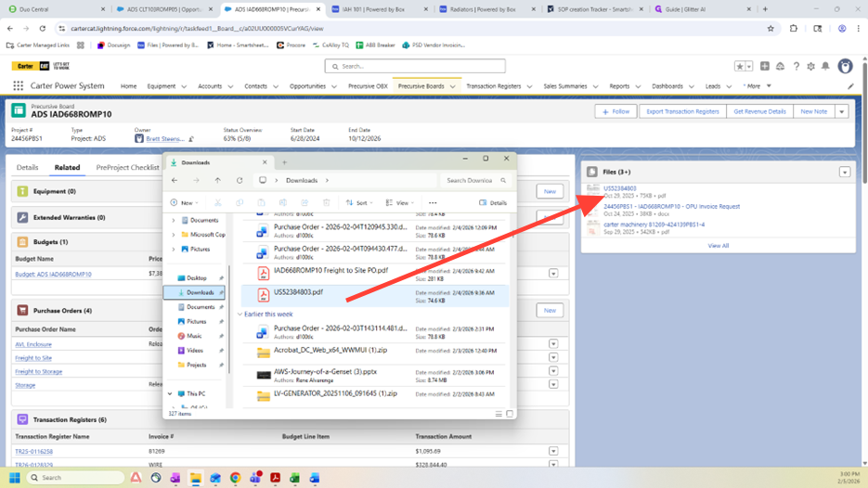868x488 pixels.
Task: Switch to the PreProject Checklist tab
Action: click(x=128, y=168)
